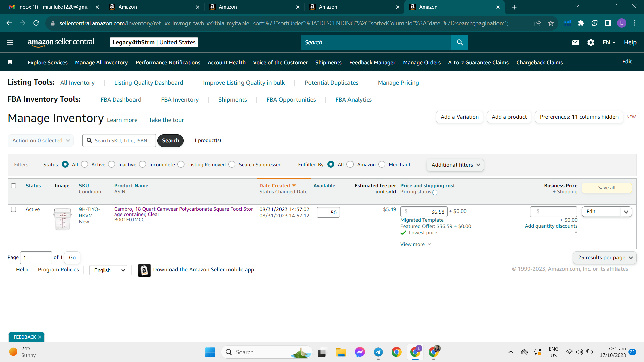
Task: Click the Listing Quality Dashboard link
Action: click(x=149, y=83)
